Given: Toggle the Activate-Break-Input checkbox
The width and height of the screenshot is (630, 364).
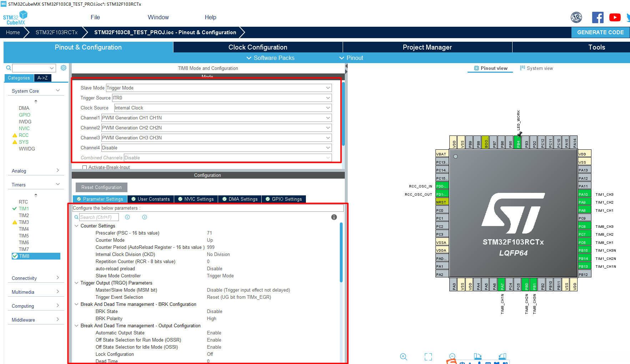Looking at the screenshot, I should click(85, 167).
